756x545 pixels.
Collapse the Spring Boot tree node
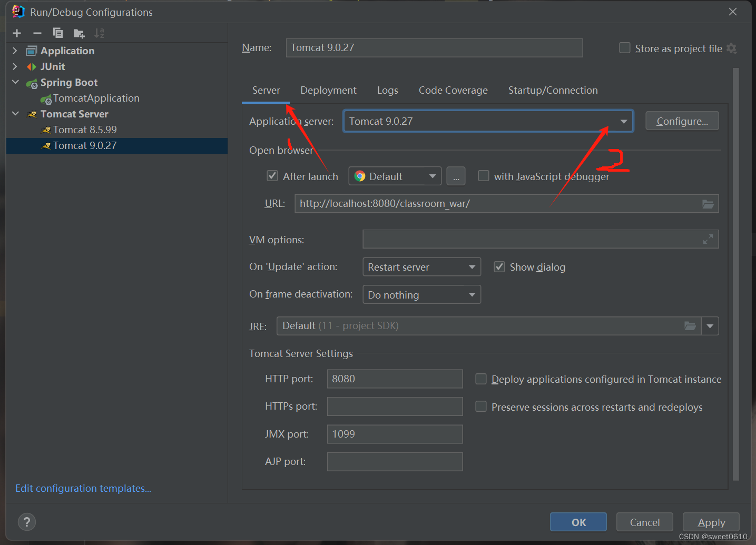coord(15,82)
